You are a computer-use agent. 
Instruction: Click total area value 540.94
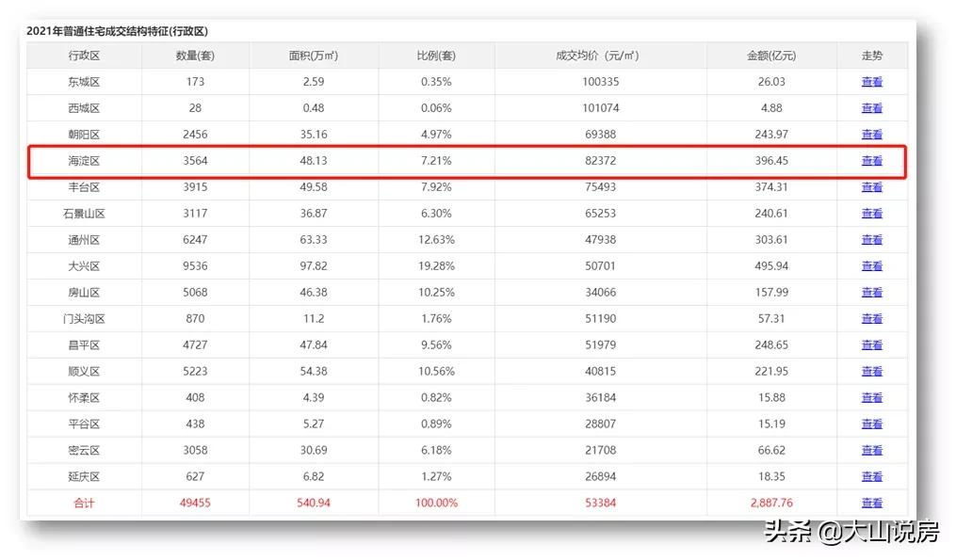pos(314,503)
